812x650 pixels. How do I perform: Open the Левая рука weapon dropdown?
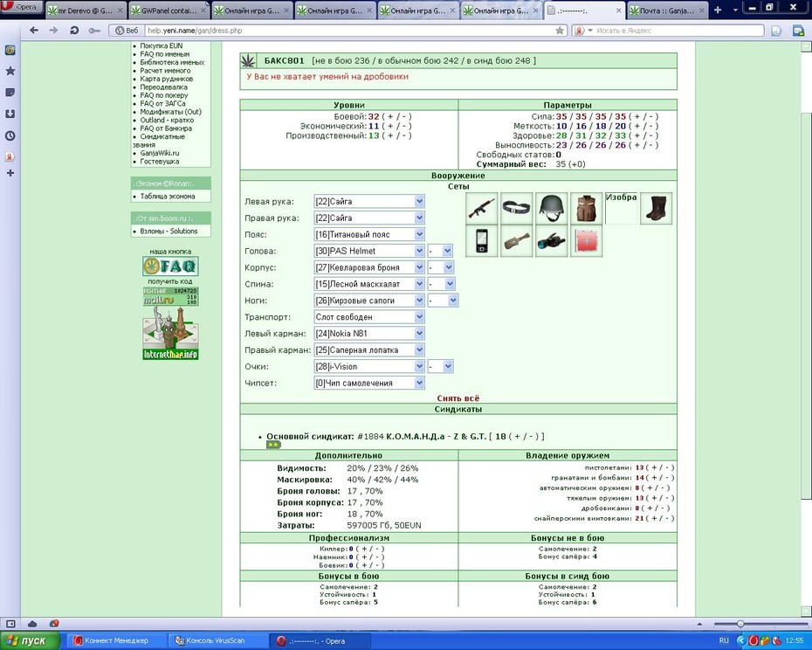click(x=369, y=201)
